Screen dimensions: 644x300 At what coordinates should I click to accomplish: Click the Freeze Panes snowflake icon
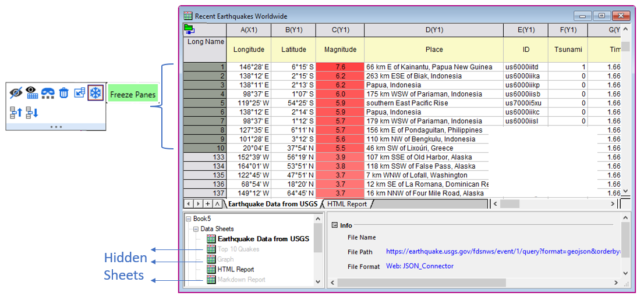pyautogui.click(x=95, y=92)
